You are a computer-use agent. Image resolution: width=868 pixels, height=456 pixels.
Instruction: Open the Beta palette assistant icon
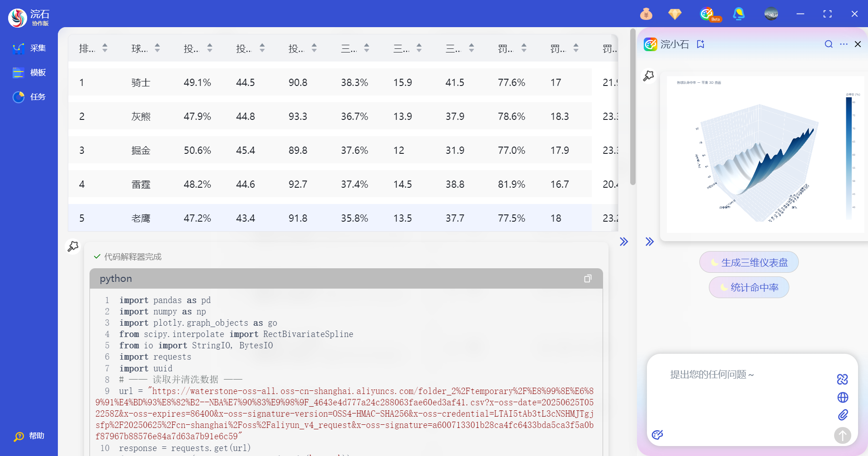(709, 14)
